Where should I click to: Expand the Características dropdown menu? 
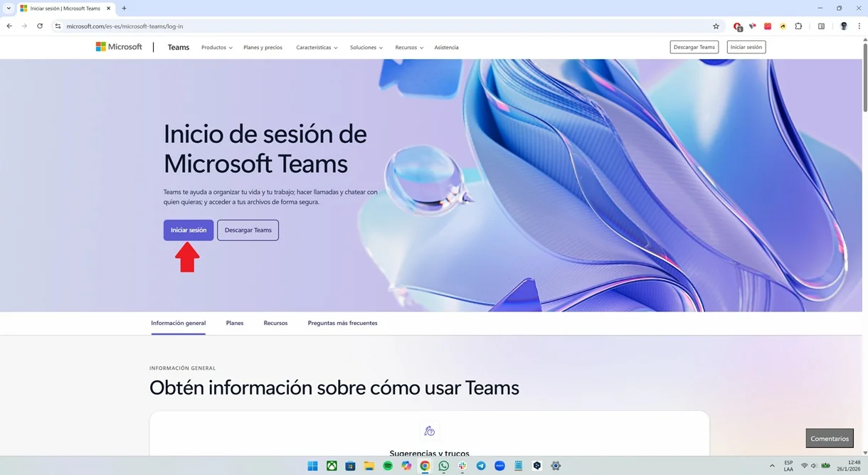pos(317,48)
